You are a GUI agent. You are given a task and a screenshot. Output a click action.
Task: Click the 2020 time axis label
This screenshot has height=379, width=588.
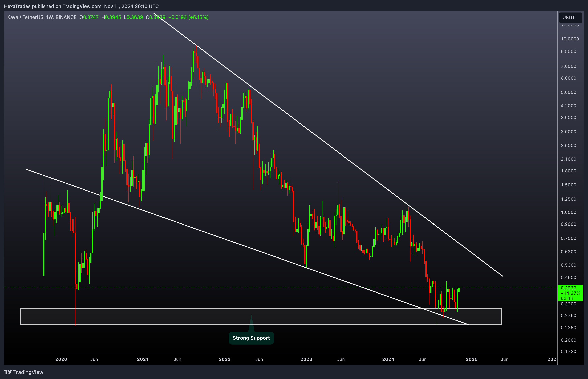(x=61, y=359)
